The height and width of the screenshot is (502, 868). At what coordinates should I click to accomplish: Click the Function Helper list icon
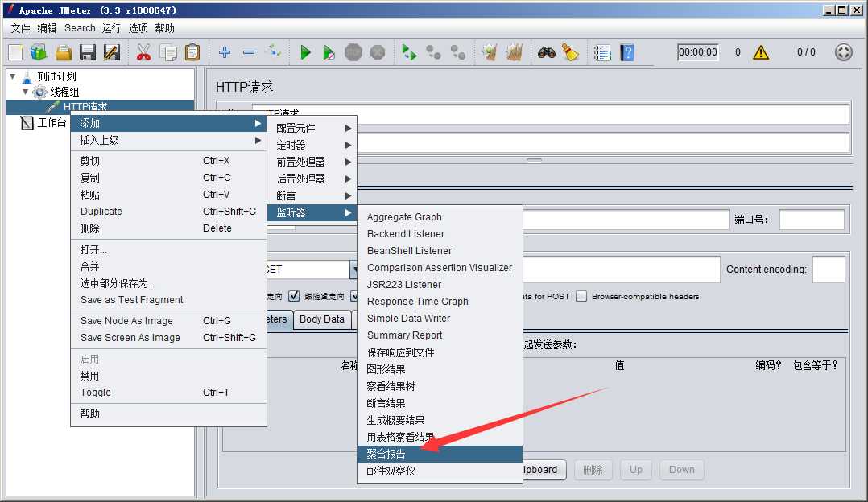tap(602, 52)
